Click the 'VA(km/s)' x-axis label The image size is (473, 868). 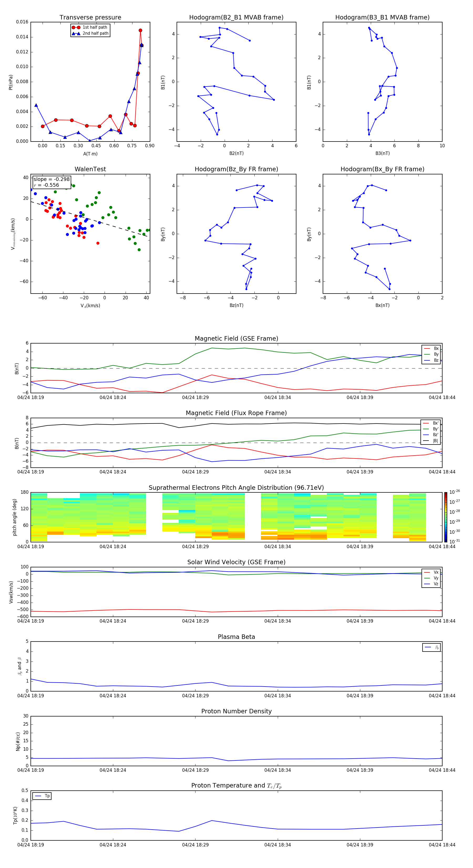click(x=90, y=306)
